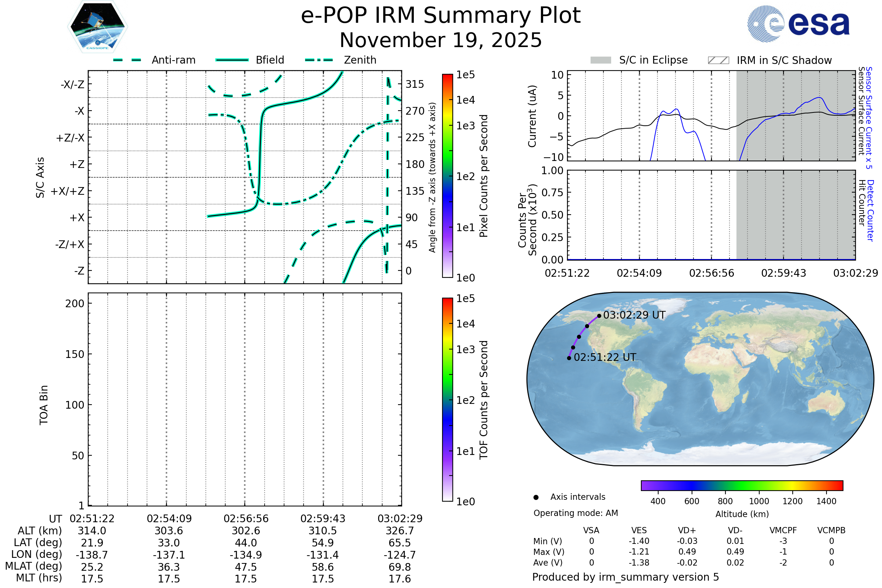
Task: Click the CASSIOPE satellite mission logo
Action: coord(97,27)
